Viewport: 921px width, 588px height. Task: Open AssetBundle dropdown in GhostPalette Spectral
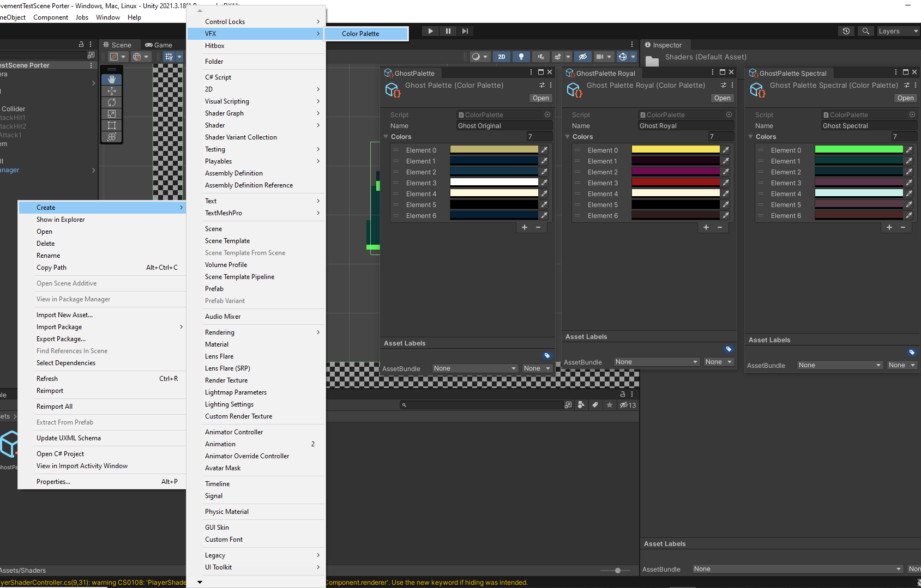click(x=839, y=365)
